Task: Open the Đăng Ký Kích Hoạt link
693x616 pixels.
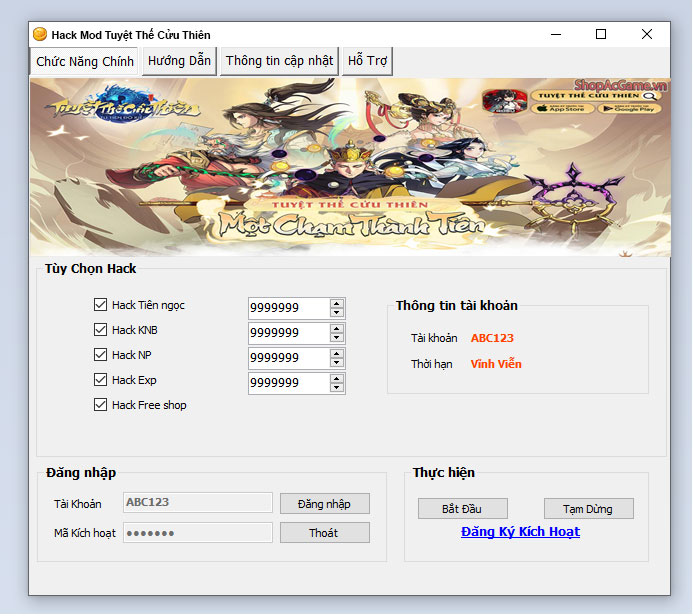Action: pyautogui.click(x=520, y=532)
